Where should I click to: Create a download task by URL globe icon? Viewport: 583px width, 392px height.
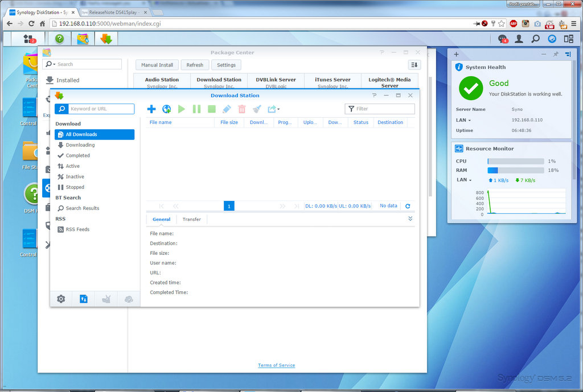(x=167, y=109)
